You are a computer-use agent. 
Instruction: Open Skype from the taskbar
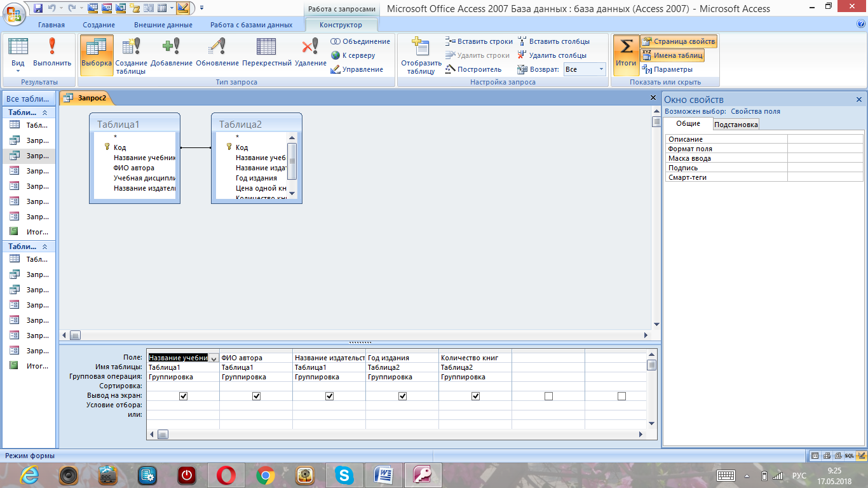(344, 475)
